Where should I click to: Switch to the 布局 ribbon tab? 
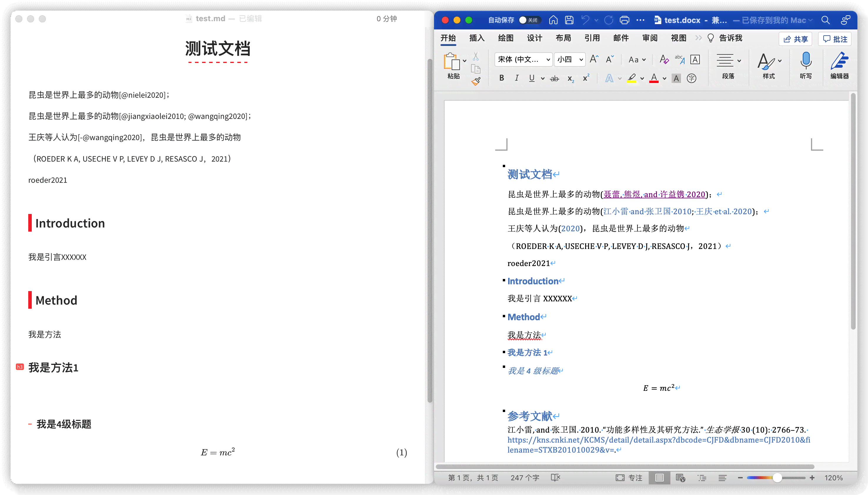pyautogui.click(x=563, y=38)
